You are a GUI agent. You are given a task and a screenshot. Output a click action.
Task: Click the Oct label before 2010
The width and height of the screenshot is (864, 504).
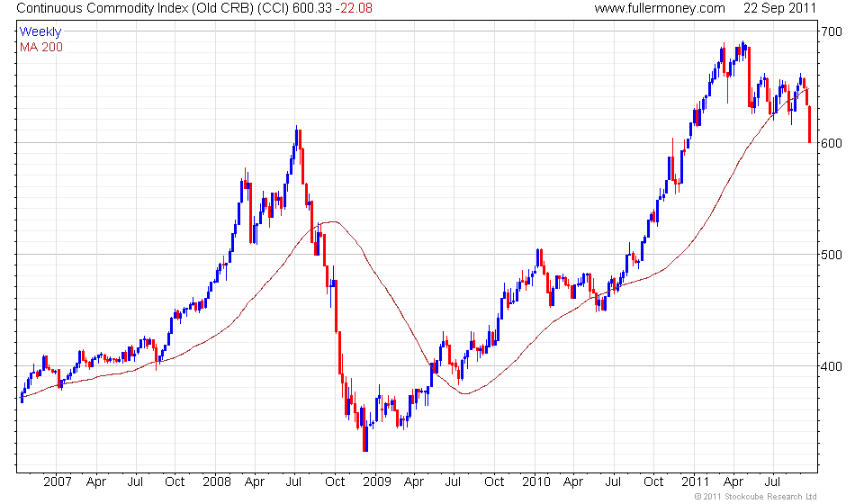pyautogui.click(x=494, y=482)
